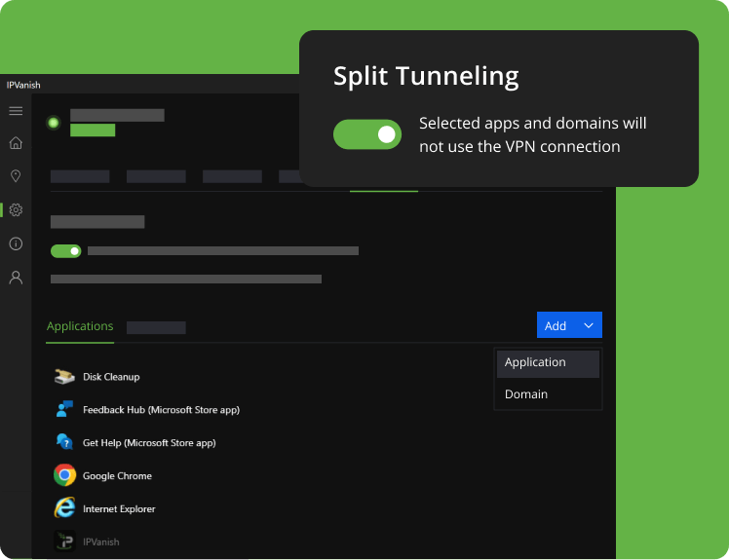
Task: Switch to the Applications tab
Action: pyautogui.click(x=80, y=326)
